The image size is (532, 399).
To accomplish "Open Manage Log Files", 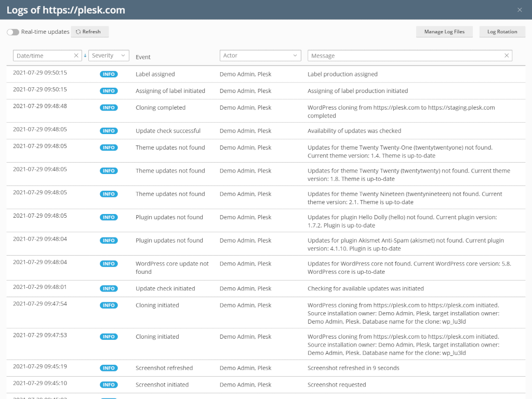I will coord(444,32).
